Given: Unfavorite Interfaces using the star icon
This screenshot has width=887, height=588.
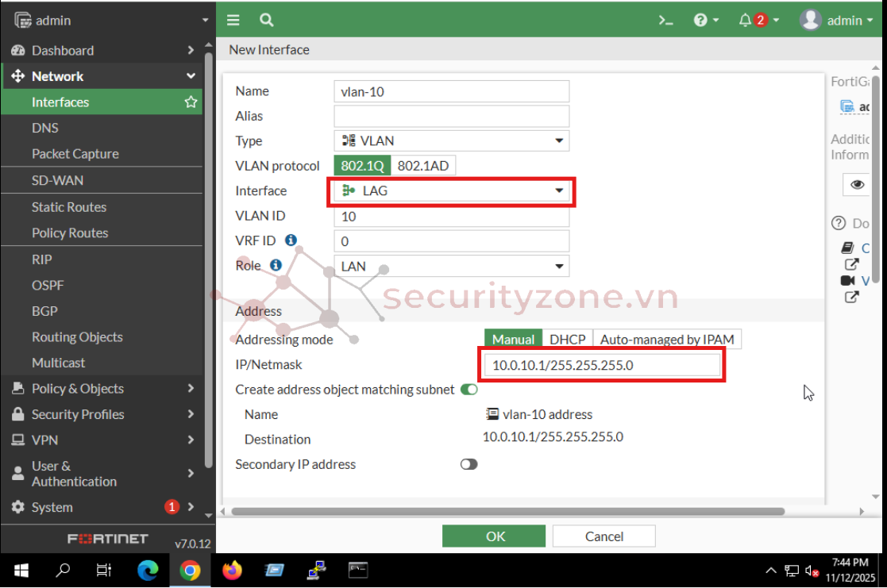Looking at the screenshot, I should pos(191,102).
